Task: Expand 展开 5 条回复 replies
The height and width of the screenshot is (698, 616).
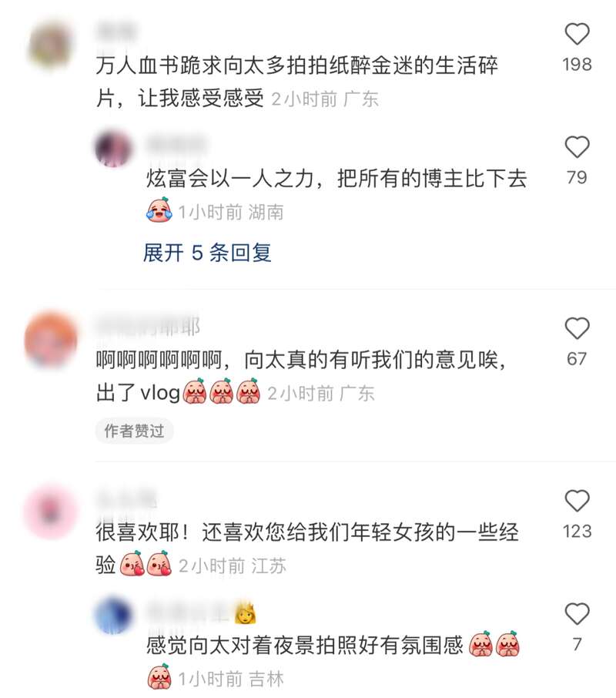Action: click(207, 253)
